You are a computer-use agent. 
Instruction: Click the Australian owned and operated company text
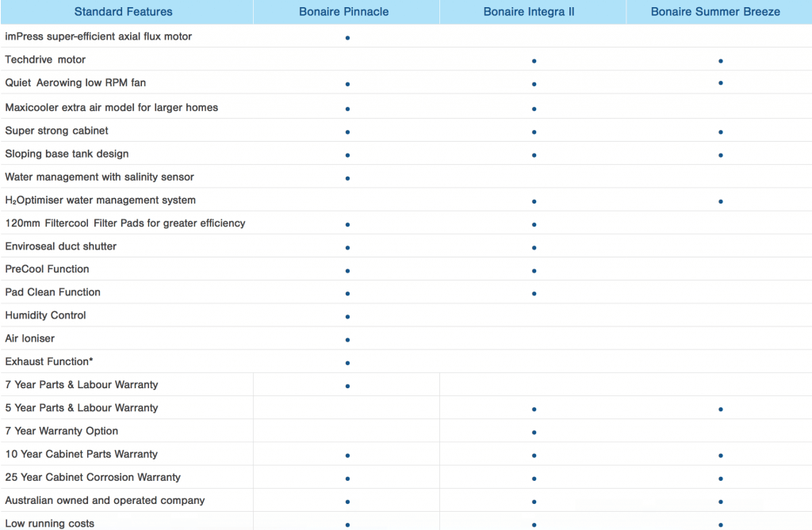[105, 500]
